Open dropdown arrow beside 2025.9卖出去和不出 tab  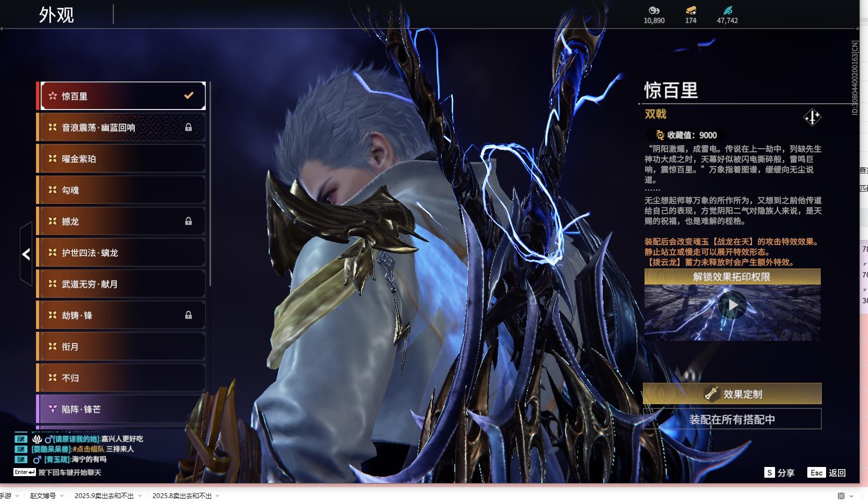point(140,496)
